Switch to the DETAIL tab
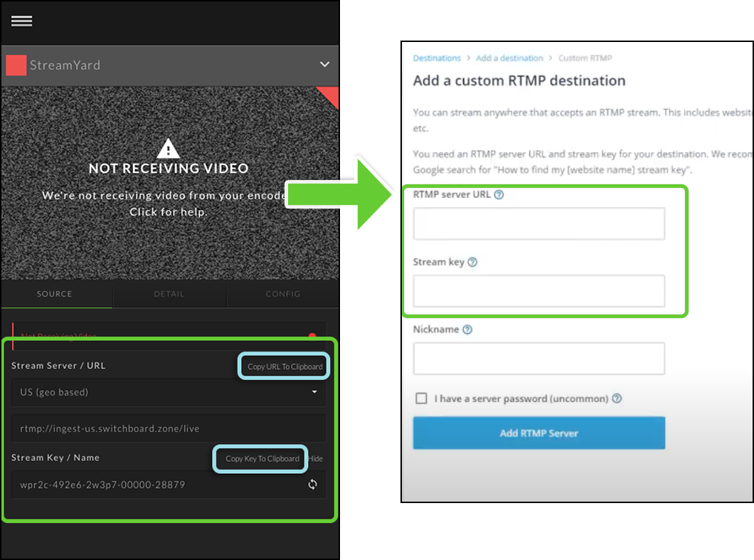 [x=169, y=294]
